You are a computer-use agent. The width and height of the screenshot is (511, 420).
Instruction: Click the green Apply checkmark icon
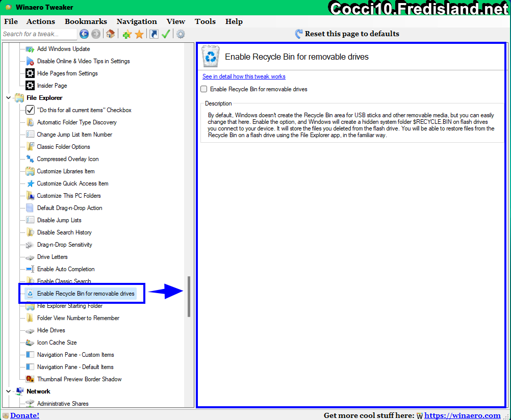(166, 34)
